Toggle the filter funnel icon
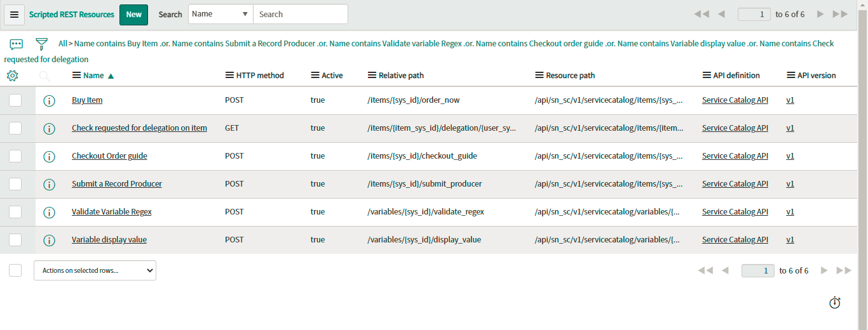868x330 pixels. 41,44
